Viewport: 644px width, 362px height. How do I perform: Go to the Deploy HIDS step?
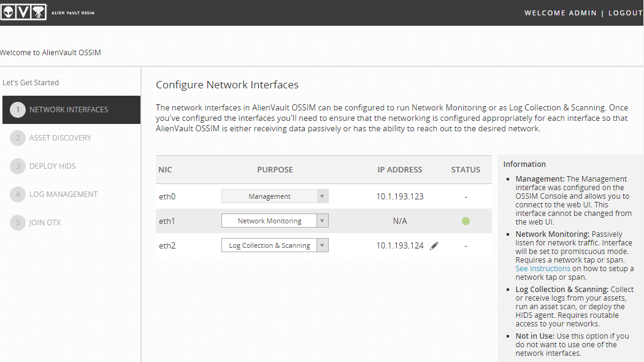[53, 166]
